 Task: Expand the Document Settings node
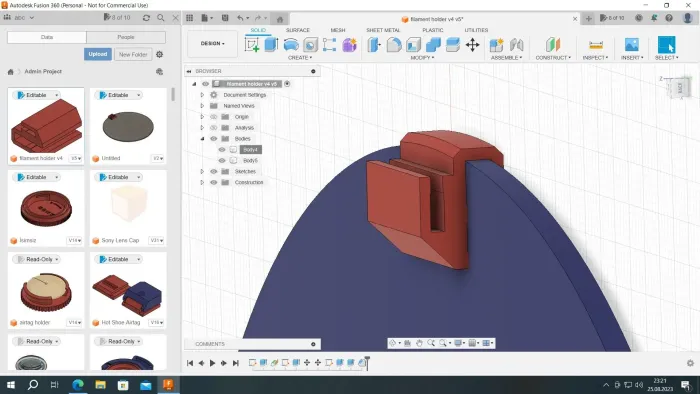202,95
